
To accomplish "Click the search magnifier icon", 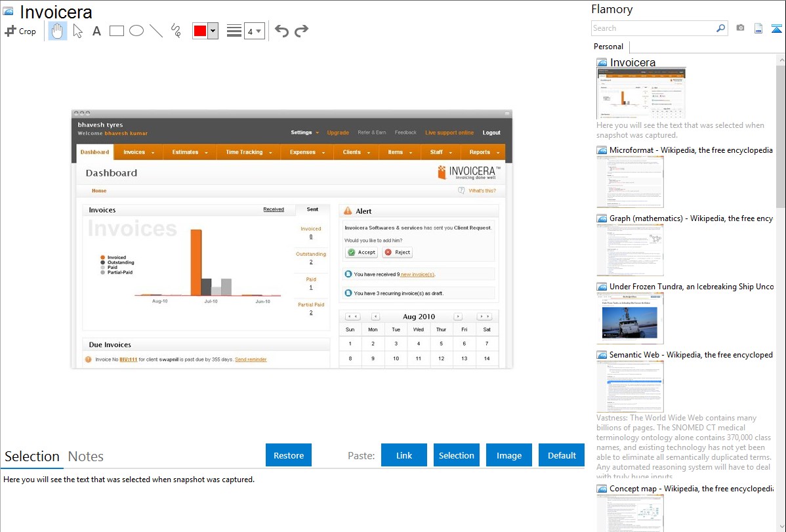I will (x=720, y=28).
